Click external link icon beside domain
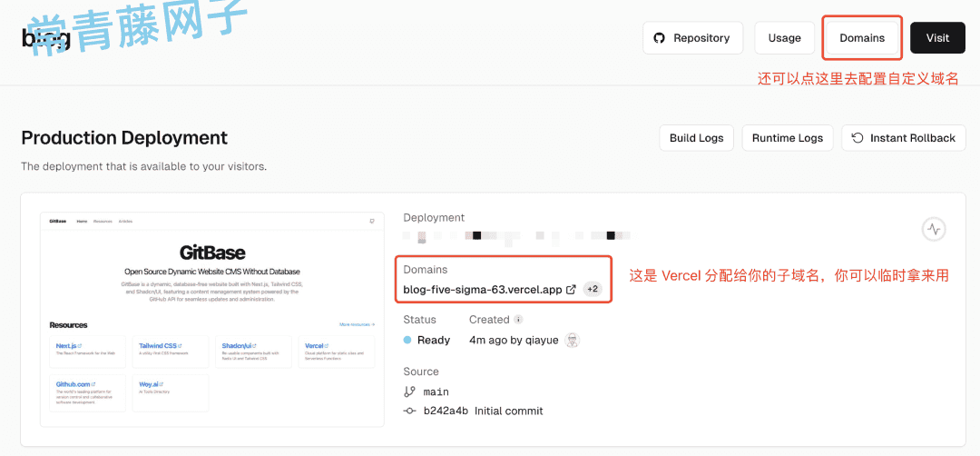Image resolution: width=980 pixels, height=456 pixels. point(571,290)
